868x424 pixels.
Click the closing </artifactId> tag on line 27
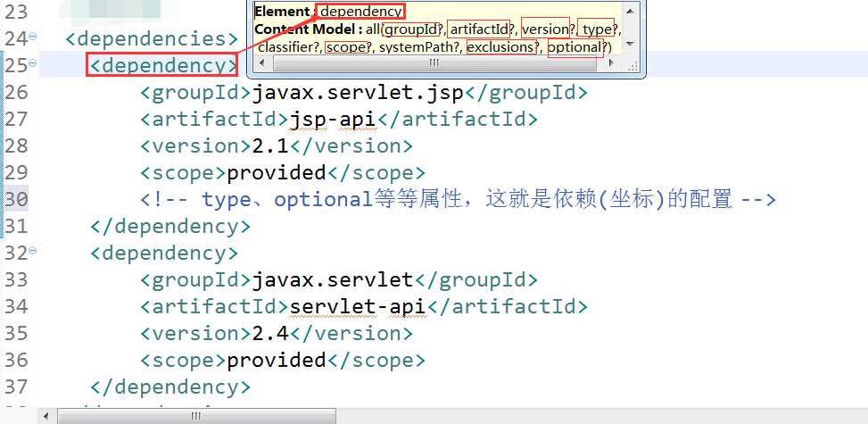point(458,120)
